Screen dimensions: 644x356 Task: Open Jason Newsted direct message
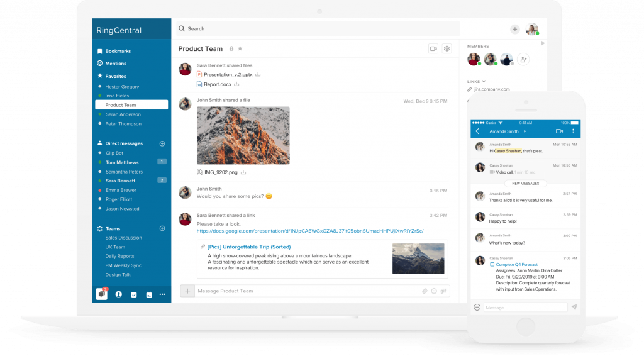[123, 209]
